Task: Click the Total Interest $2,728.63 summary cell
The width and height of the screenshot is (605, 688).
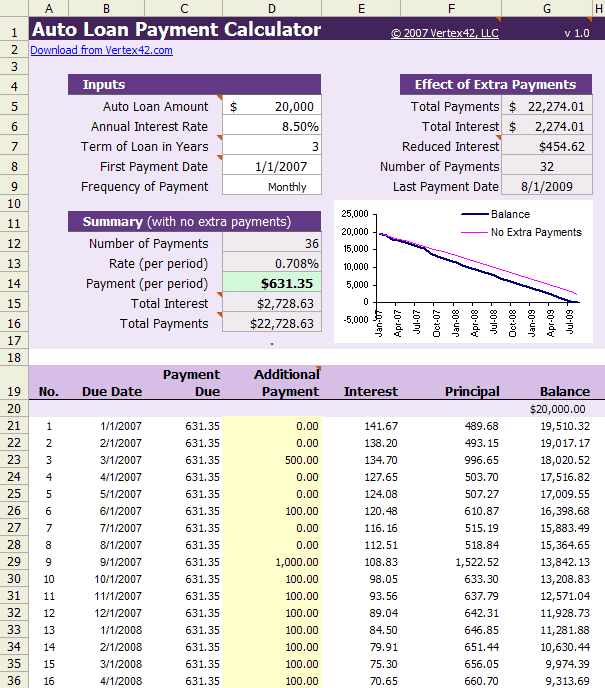Action: 271,303
